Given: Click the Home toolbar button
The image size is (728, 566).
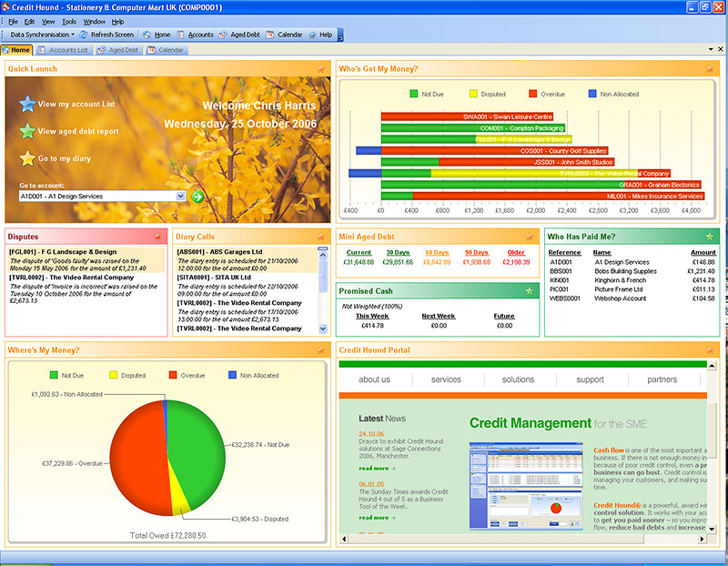Looking at the screenshot, I should pos(157,35).
